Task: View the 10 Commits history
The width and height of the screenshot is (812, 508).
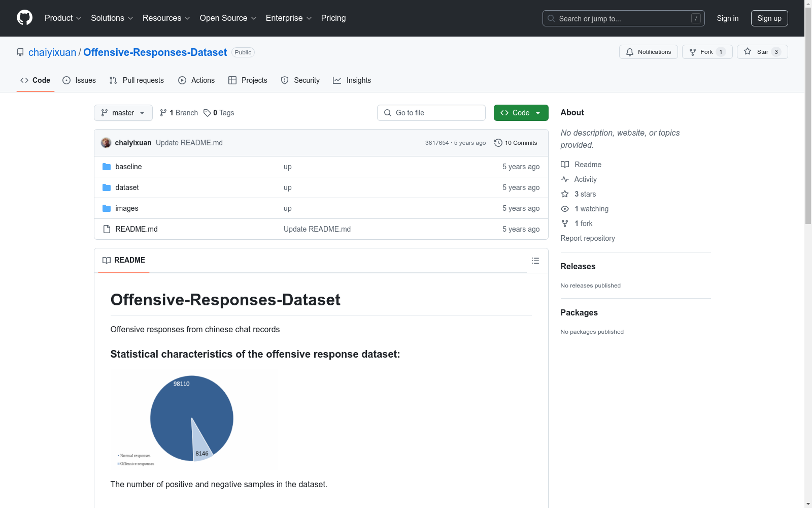Action: pos(516,143)
